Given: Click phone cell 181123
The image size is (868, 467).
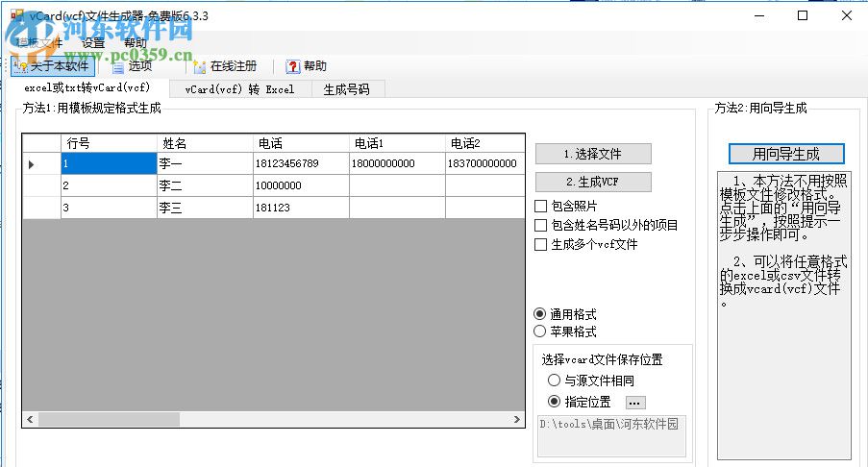Looking at the screenshot, I should [301, 209].
